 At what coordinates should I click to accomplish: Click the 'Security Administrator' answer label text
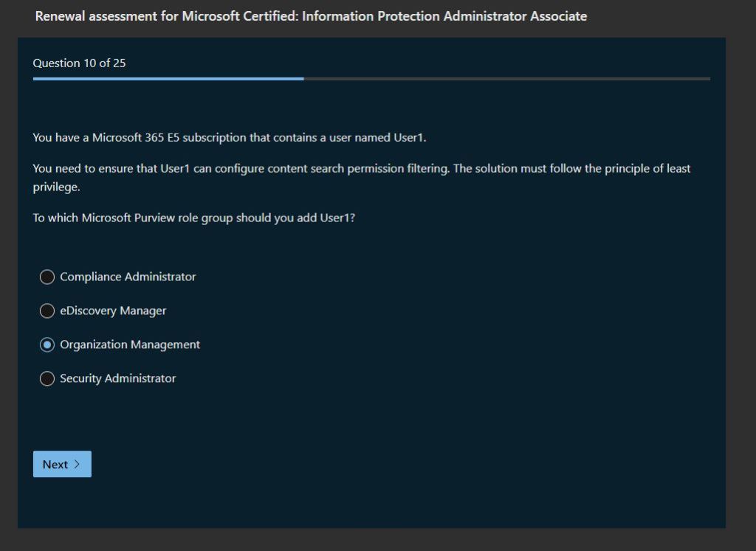[x=118, y=379]
